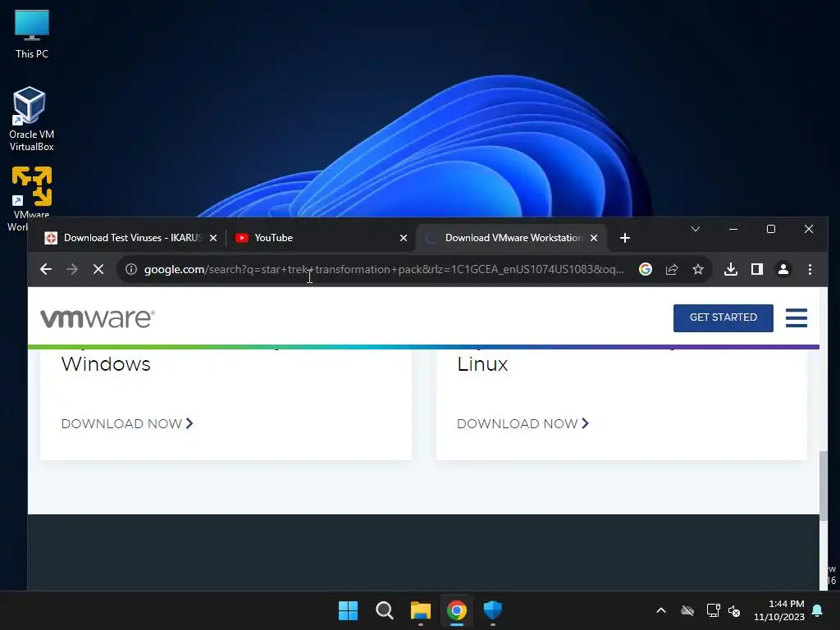The height and width of the screenshot is (630, 840).
Task: Minimize the Chrome window
Action: pyautogui.click(x=733, y=230)
